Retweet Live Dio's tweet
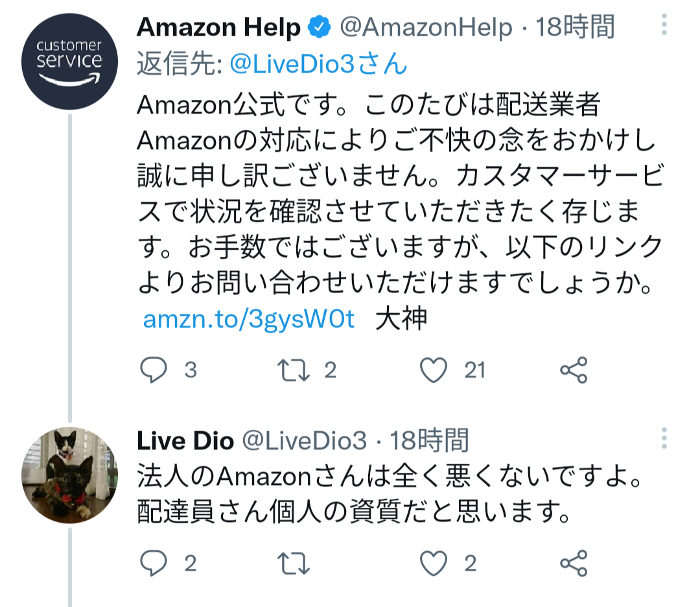 click(x=293, y=563)
